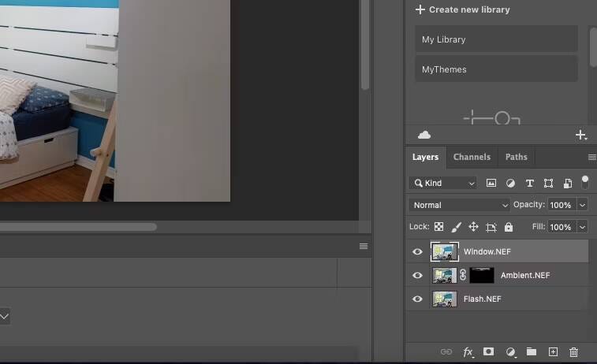
Task: Add a layer mask
Action: (x=489, y=352)
